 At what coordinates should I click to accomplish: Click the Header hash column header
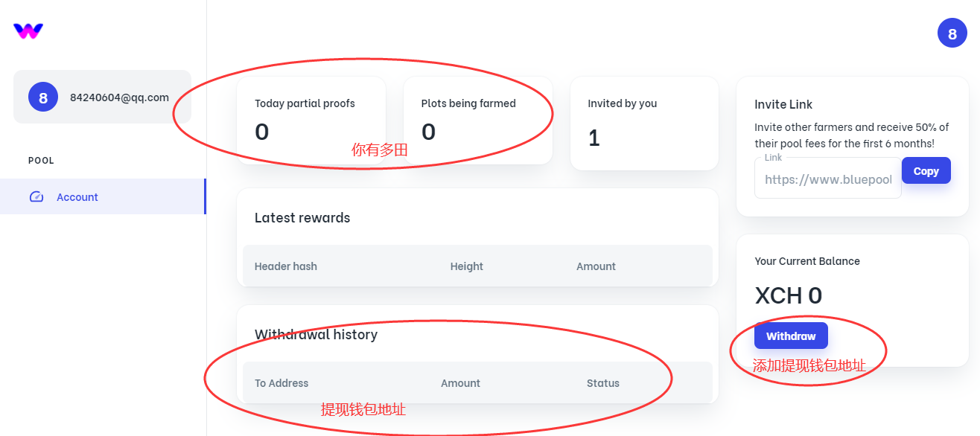(286, 266)
